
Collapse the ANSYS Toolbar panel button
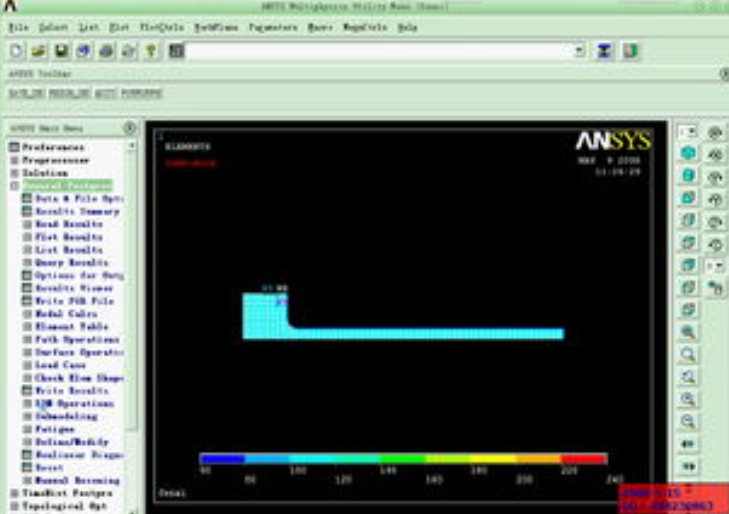pos(724,74)
